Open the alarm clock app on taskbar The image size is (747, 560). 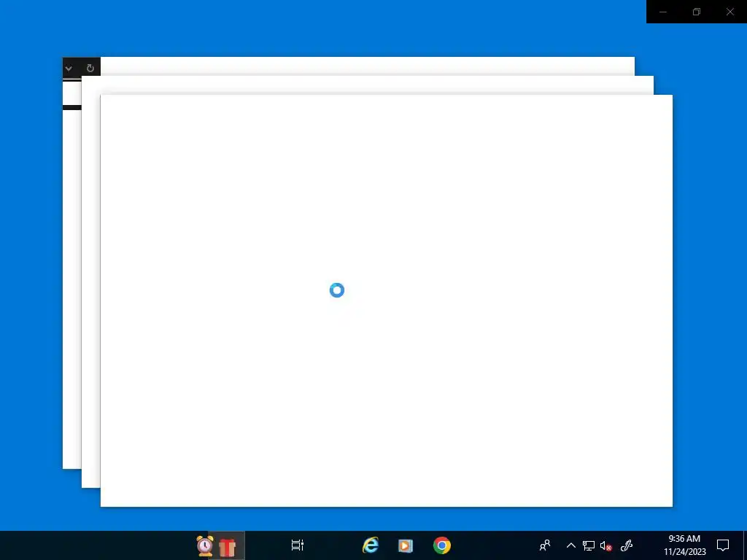(205, 545)
